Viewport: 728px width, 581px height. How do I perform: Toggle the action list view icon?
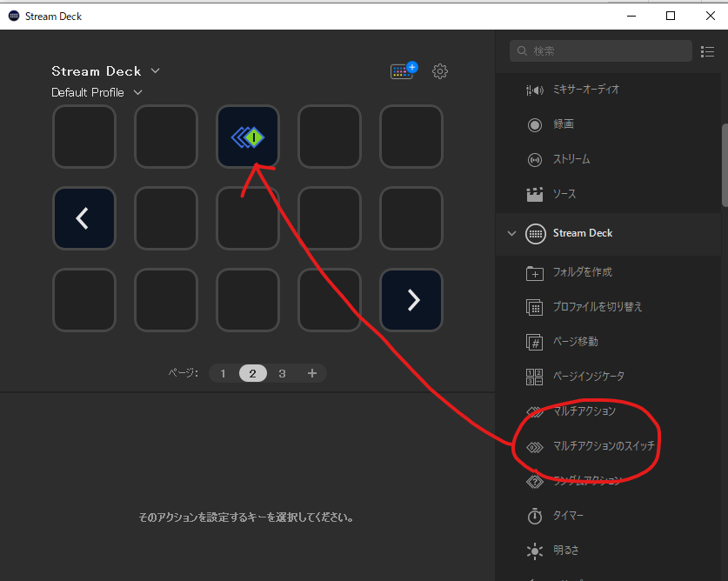[708, 51]
